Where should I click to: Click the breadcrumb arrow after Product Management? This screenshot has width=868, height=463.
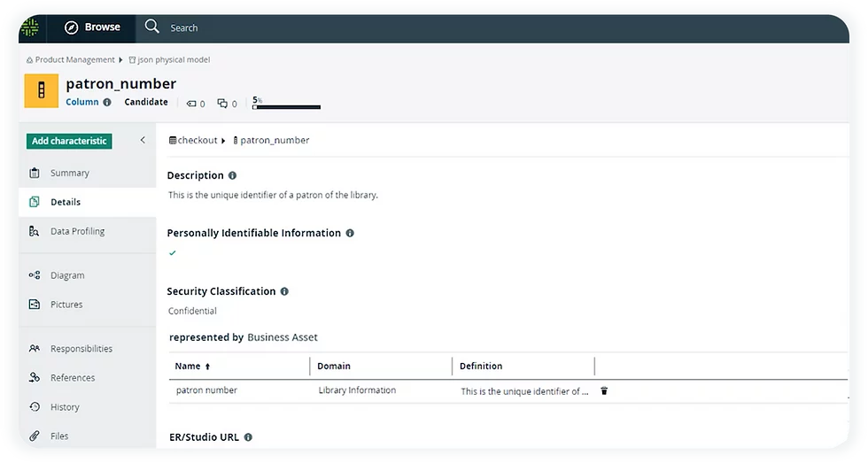coord(120,59)
